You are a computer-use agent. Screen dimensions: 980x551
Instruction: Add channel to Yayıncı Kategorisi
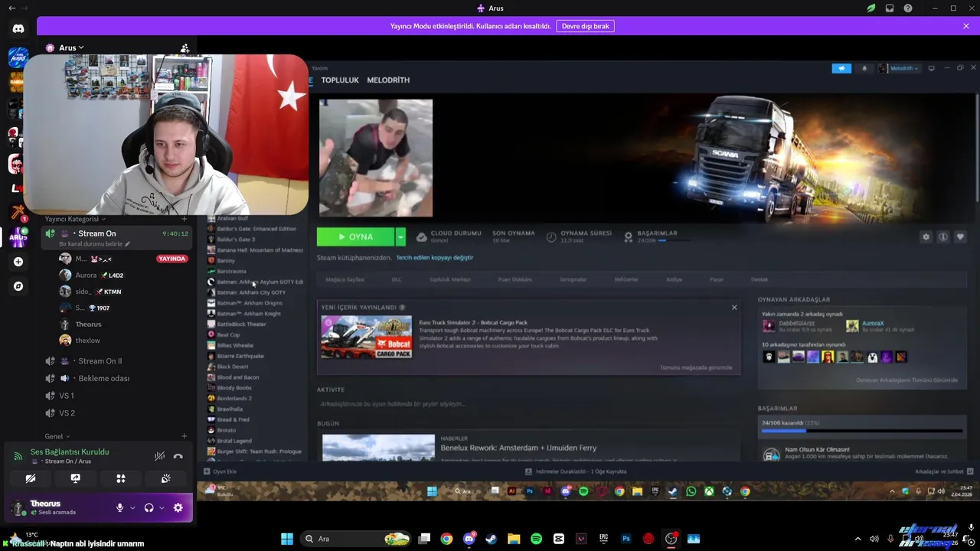coord(184,219)
